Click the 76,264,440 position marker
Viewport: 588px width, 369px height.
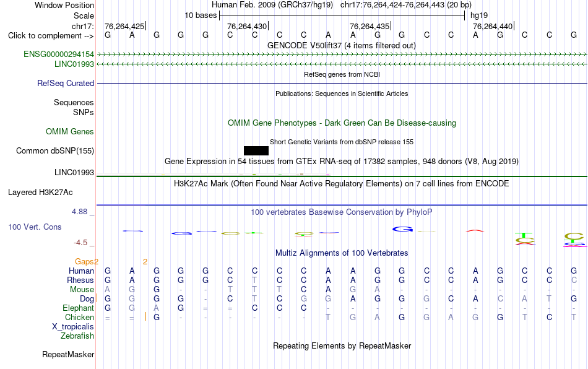point(493,26)
